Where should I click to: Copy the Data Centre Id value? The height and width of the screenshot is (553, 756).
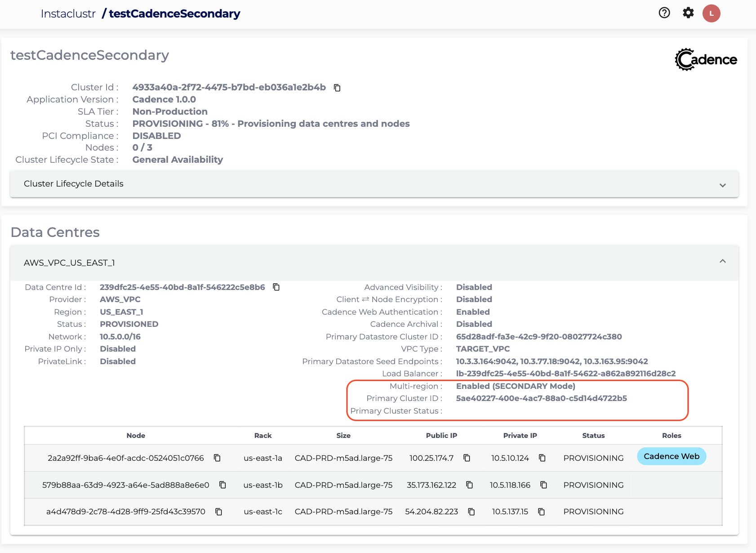point(276,287)
